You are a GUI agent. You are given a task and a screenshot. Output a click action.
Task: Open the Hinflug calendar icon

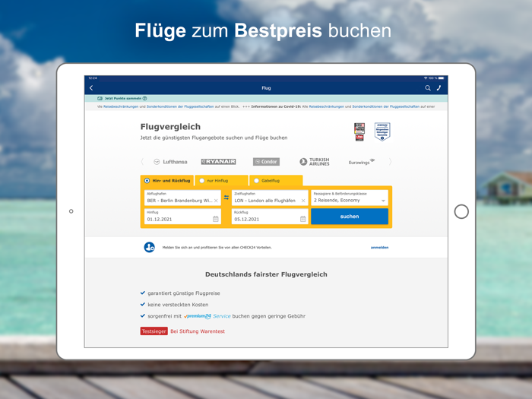[x=215, y=219]
